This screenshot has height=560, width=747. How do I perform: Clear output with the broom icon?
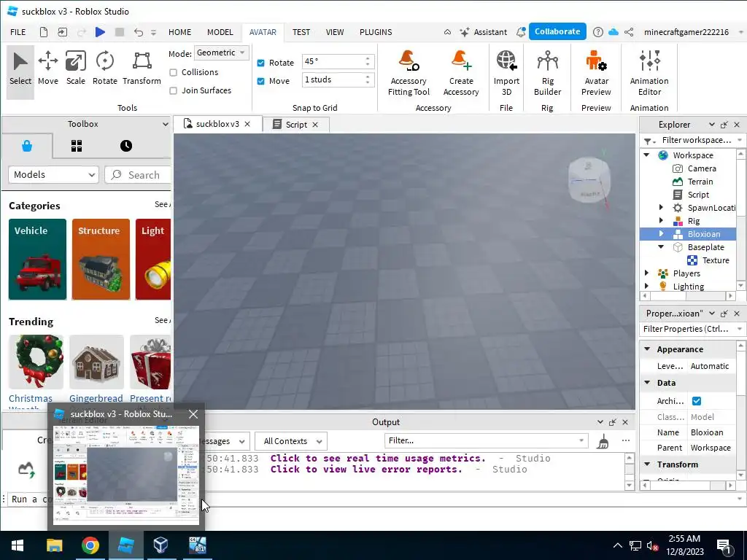coord(603,441)
